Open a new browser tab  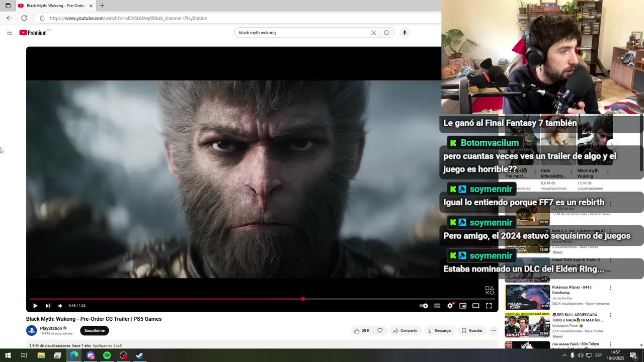click(102, 6)
